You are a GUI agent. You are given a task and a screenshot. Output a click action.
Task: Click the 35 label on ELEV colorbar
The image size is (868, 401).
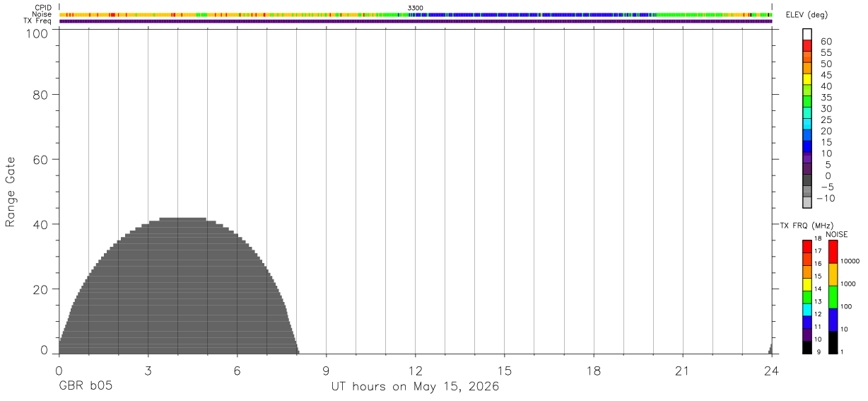pyautogui.click(x=826, y=98)
